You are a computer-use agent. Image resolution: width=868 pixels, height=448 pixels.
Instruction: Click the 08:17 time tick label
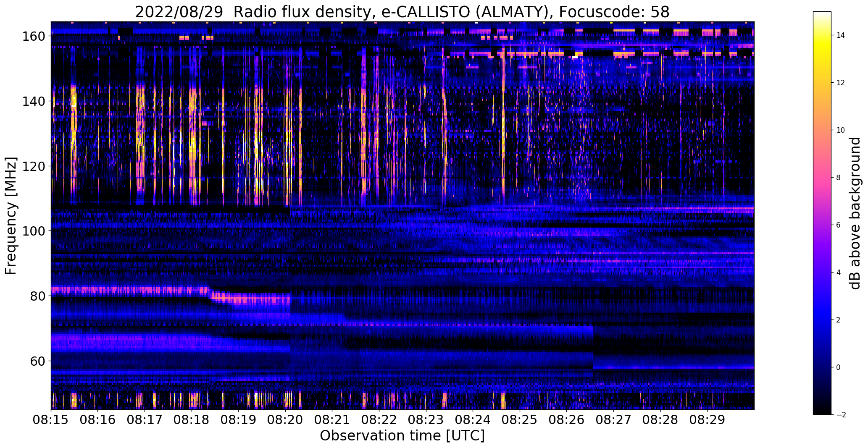(145, 420)
